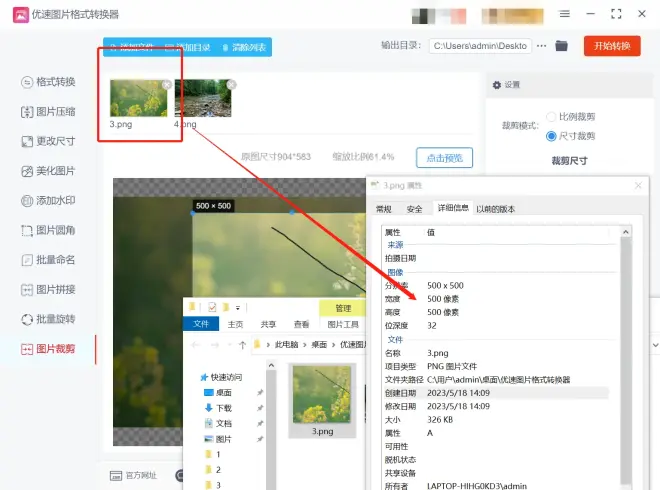Switch to 以前的版本 tab in properties
Image resolution: width=660 pixels, height=490 pixels.
495,209
